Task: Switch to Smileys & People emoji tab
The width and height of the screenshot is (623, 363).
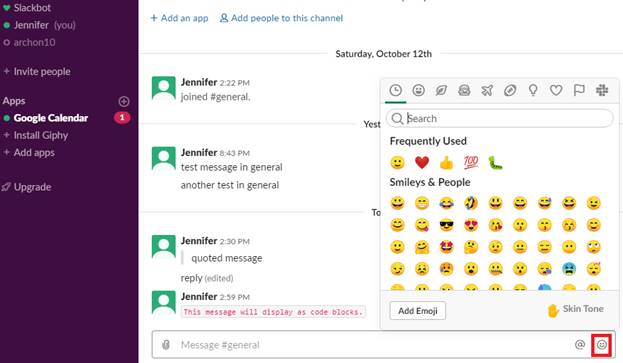Action: coord(418,91)
